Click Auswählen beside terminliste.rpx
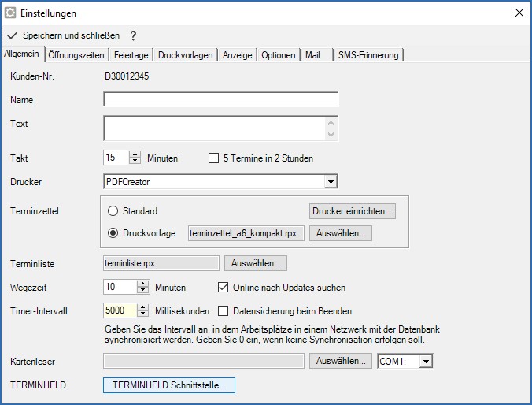Image resolution: width=532 pixels, height=405 pixels. [257, 263]
